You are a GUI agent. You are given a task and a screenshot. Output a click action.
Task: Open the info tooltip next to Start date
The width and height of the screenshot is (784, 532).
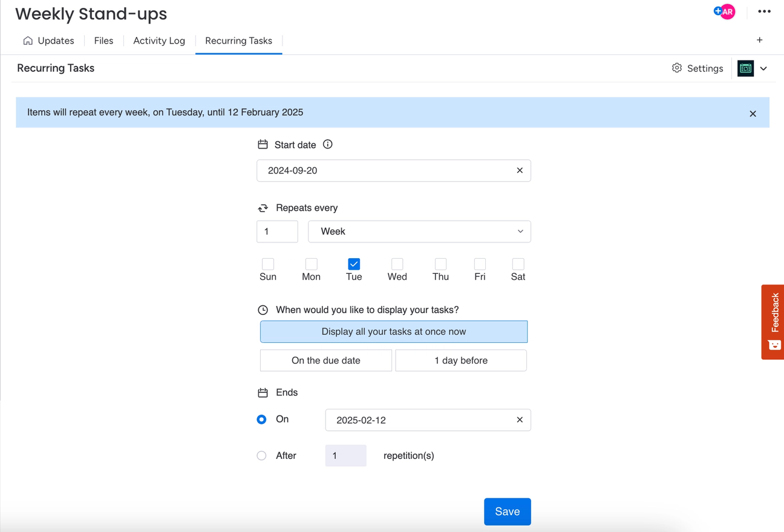[327, 144]
